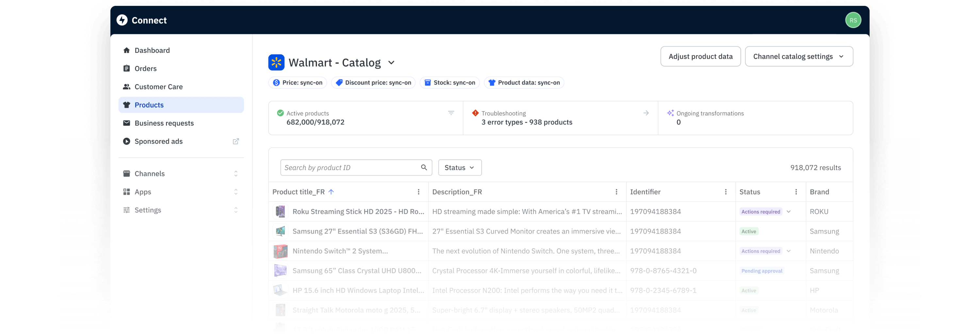Screen dimensions: 980x334
Task: Expand Actions required on Roku row
Action: coord(788,212)
